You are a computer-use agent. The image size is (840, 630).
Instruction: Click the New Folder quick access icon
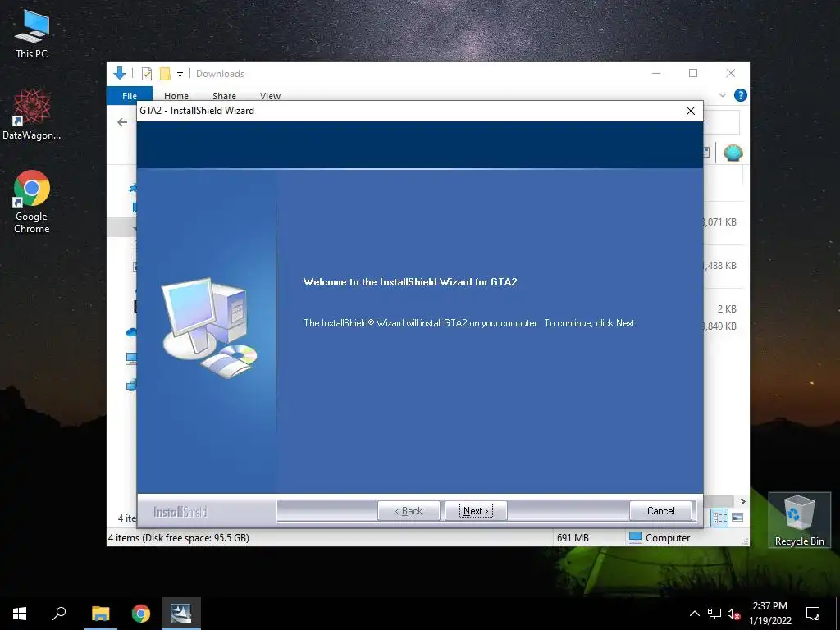coord(165,74)
